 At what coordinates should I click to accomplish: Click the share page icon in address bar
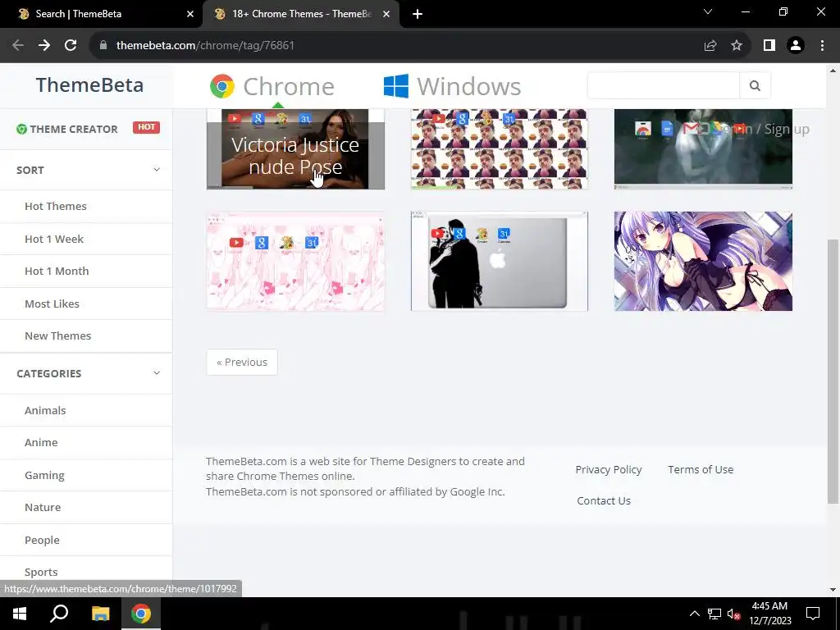710,46
